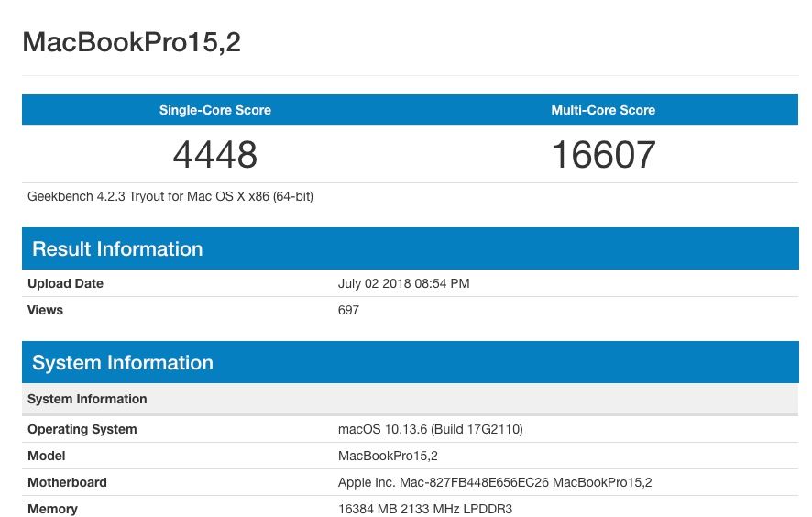
Task: Click the Apple Inc. Mac-827FB448E656EC26 motherboard value
Action: click(495, 482)
